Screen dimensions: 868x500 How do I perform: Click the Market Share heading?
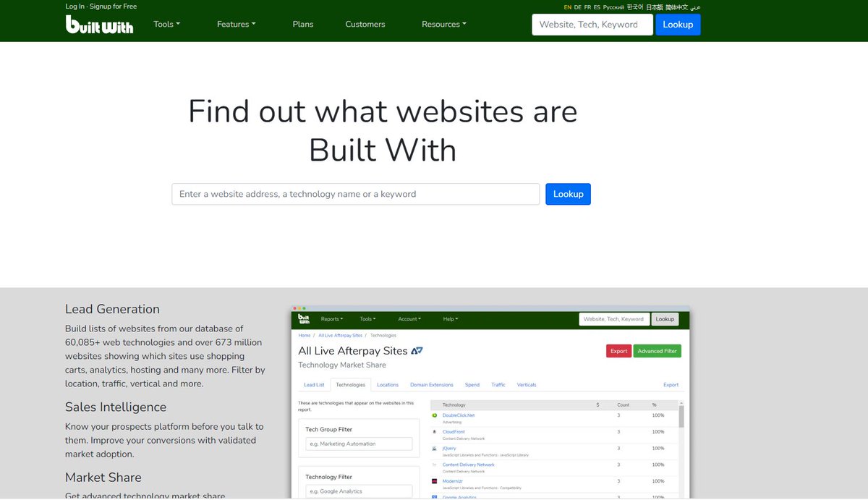[x=103, y=478]
